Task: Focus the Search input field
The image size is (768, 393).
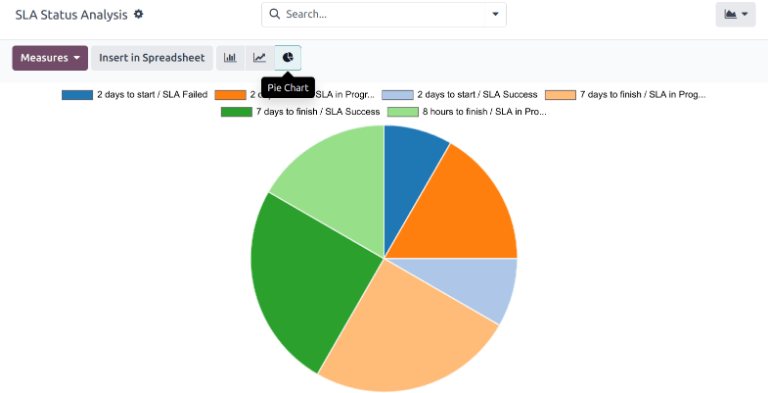Action: [x=384, y=14]
